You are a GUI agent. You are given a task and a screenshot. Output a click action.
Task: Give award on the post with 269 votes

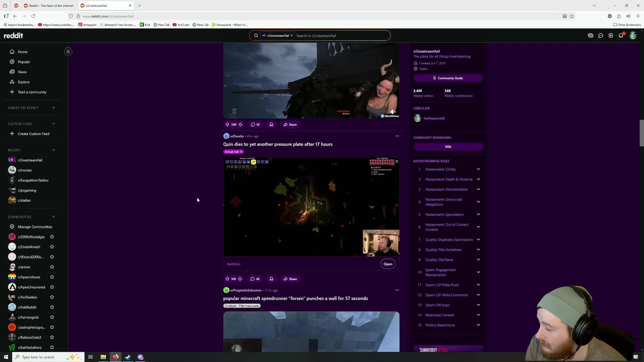(x=271, y=124)
